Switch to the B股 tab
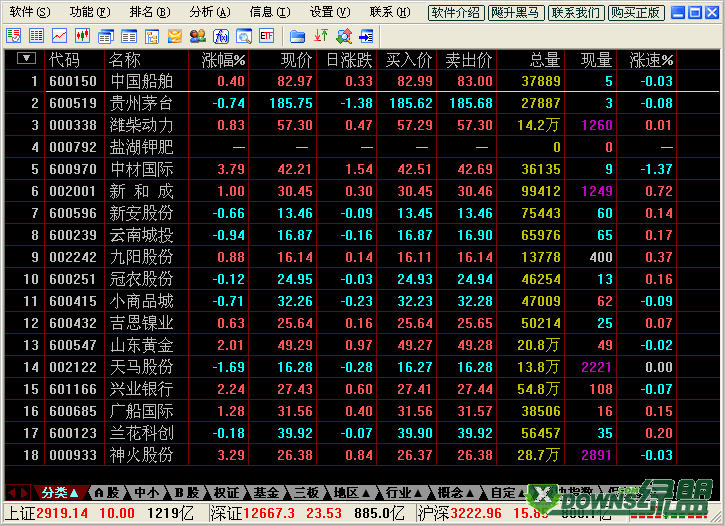Screen dimensions: 725x526 tap(187, 493)
